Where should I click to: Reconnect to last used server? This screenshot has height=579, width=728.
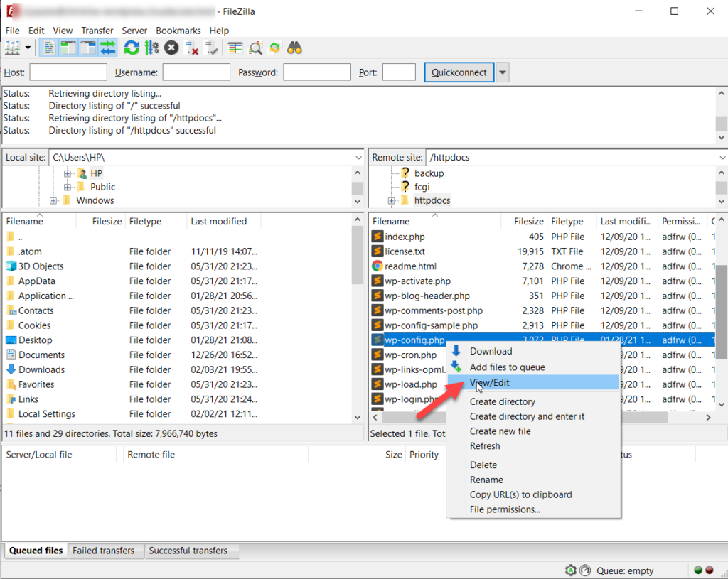click(x=211, y=48)
